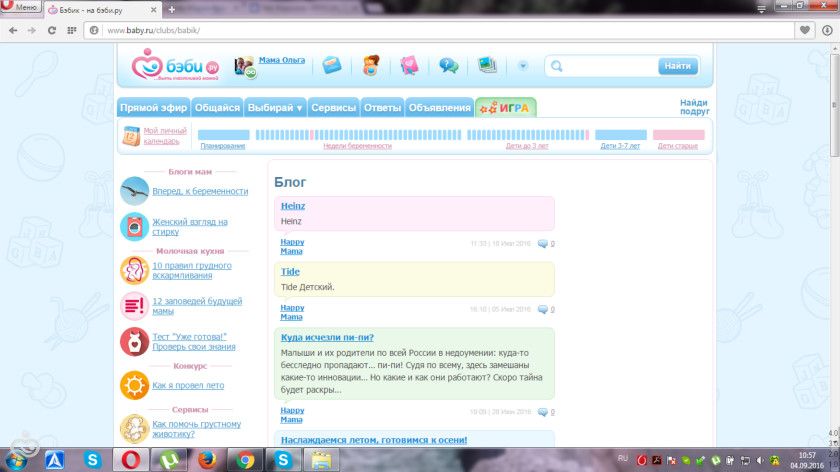Click comments icon for Куда исчезли пи-пи post
This screenshot has width=840, height=472.
543,412
